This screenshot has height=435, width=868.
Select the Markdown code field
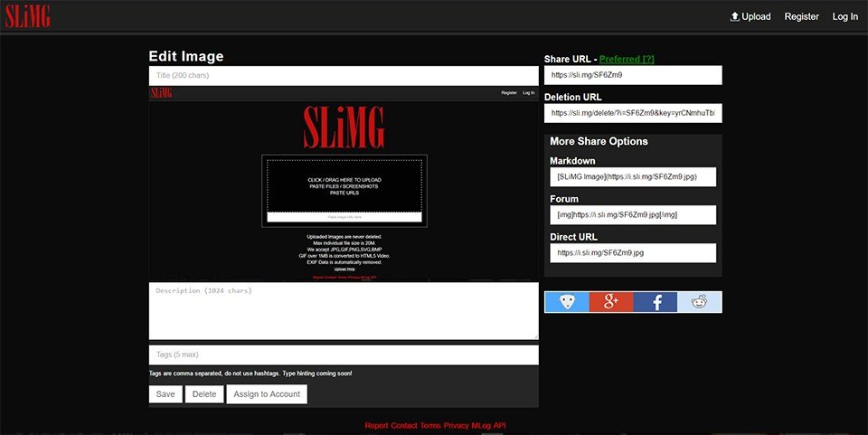(x=633, y=176)
